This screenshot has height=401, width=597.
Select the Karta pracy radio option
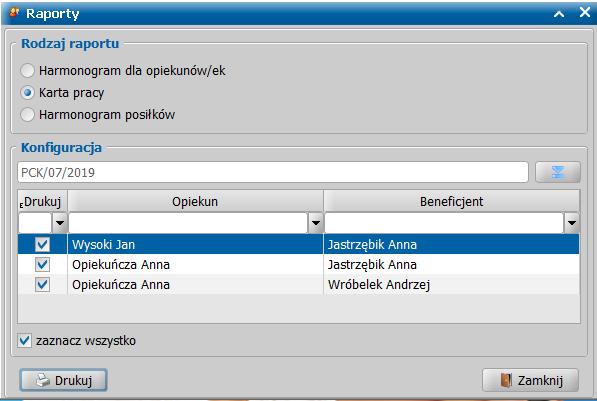(x=27, y=93)
